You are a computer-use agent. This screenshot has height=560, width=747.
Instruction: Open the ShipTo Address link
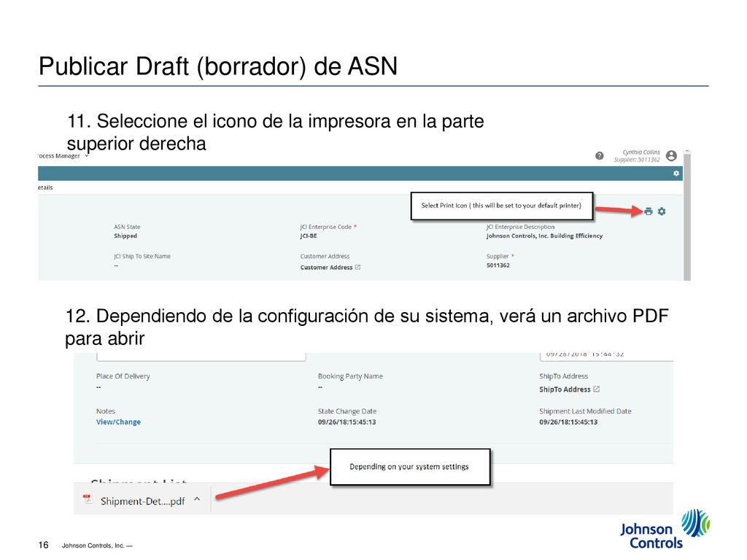(x=565, y=389)
